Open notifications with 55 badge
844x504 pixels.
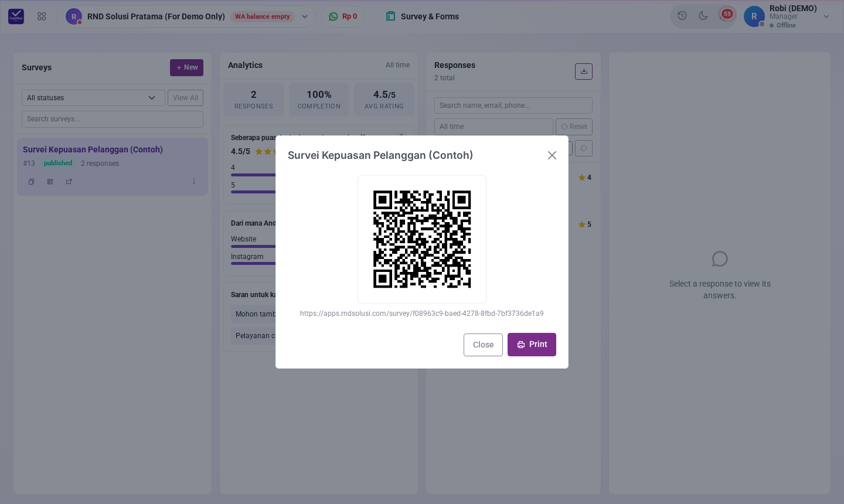pos(726,15)
